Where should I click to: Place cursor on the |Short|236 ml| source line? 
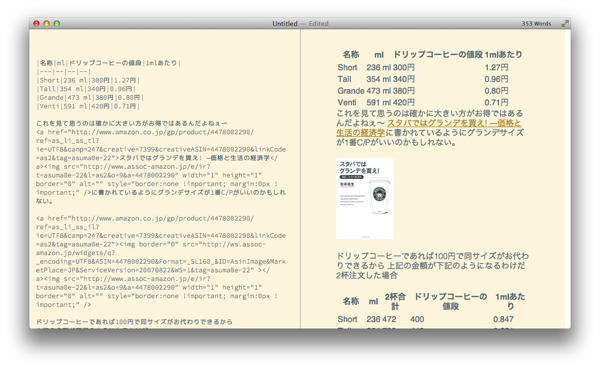pyautogui.click(x=88, y=80)
